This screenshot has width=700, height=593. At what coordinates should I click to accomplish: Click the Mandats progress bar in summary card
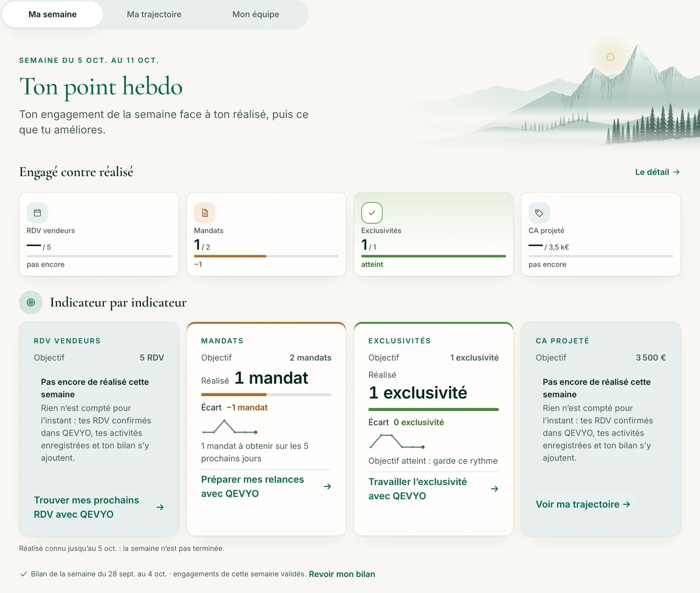[266, 256]
